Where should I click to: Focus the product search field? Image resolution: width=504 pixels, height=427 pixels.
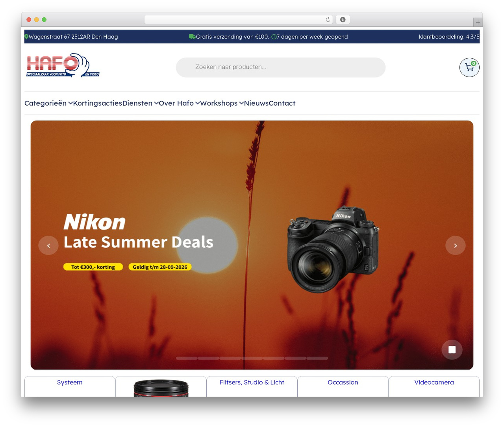[x=280, y=67]
